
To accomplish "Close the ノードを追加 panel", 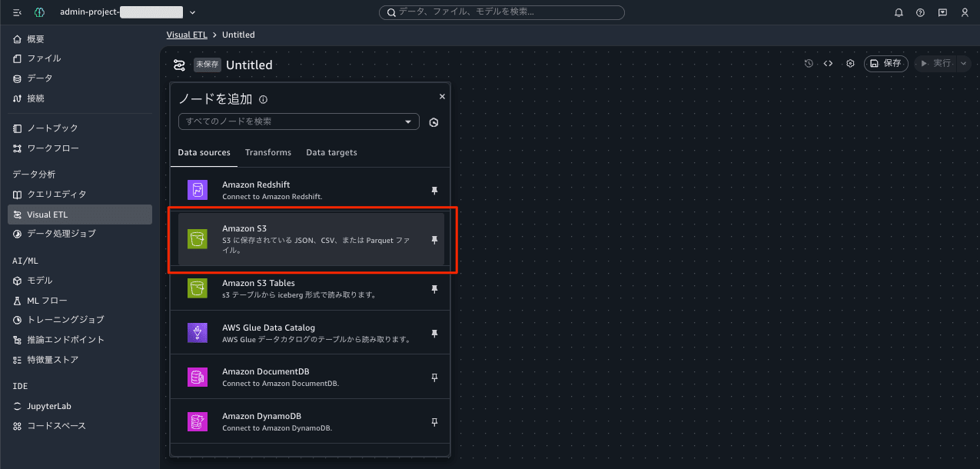I will 442,97.
